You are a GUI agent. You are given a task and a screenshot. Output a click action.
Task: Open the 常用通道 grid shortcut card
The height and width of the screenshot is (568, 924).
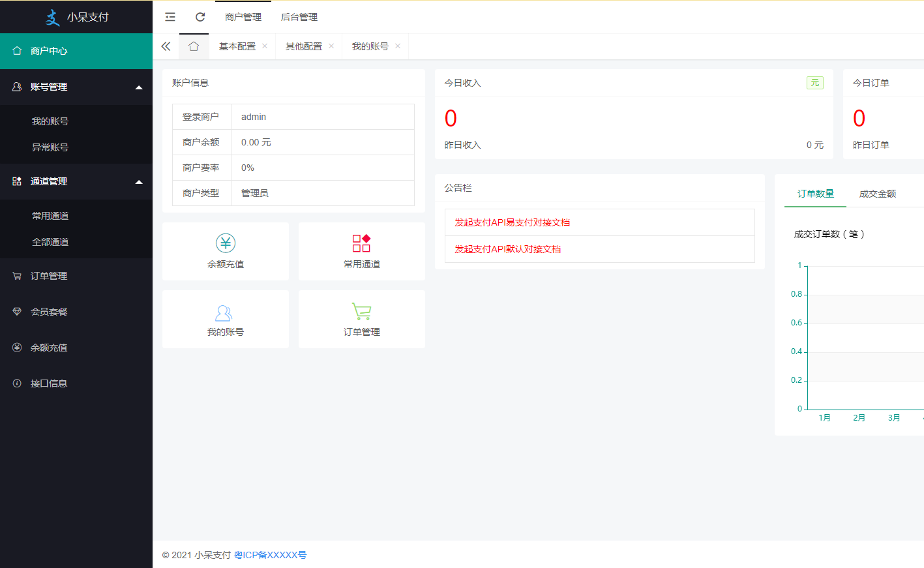362,251
